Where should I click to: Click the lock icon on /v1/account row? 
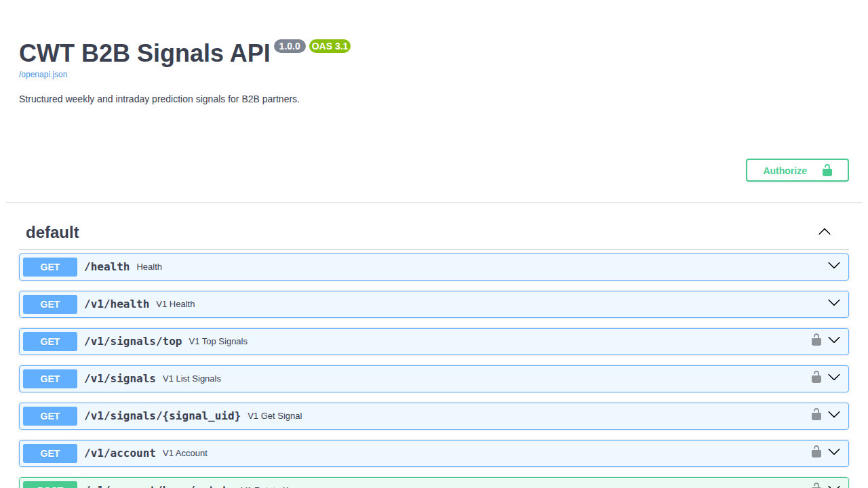pyautogui.click(x=816, y=451)
